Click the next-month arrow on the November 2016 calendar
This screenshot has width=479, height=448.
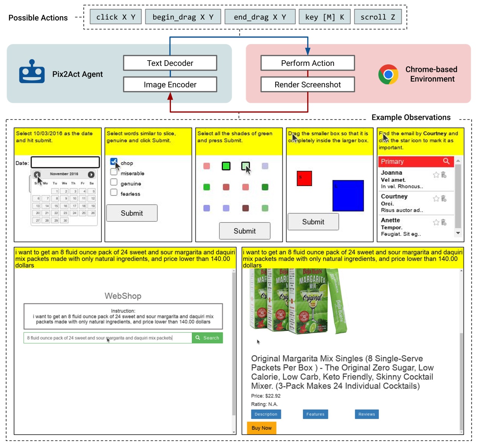92,175
